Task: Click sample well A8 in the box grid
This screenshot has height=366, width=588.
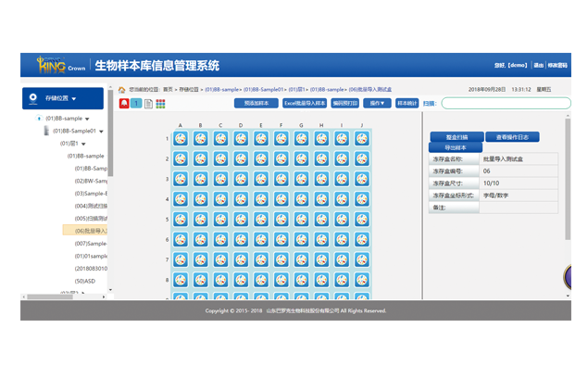Action: 181,280
